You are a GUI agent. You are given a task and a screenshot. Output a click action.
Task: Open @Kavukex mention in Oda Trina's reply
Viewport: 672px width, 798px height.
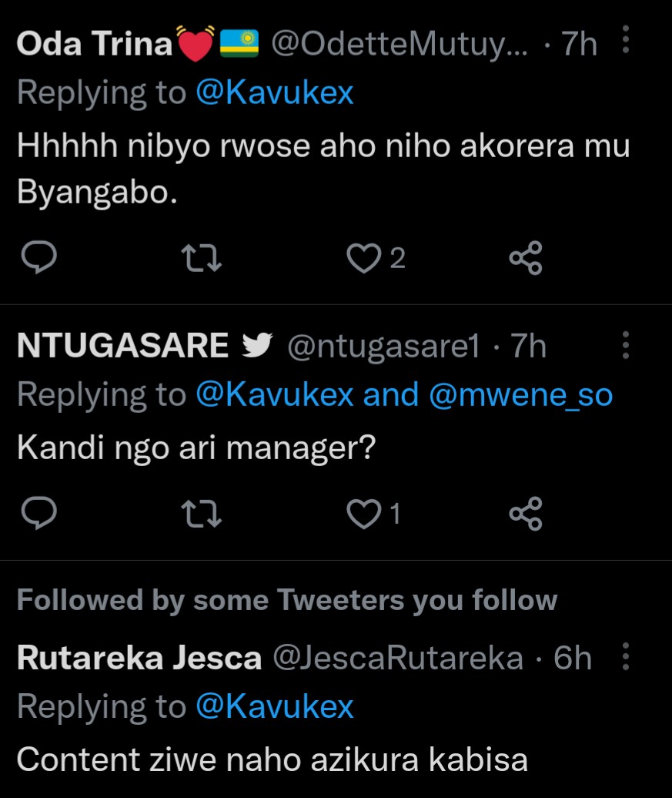pyautogui.click(x=275, y=92)
